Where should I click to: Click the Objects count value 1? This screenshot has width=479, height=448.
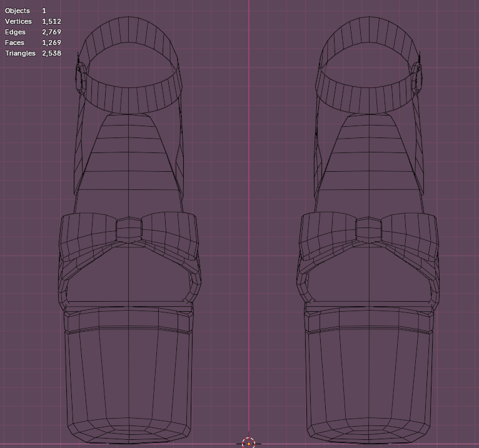[x=44, y=11]
